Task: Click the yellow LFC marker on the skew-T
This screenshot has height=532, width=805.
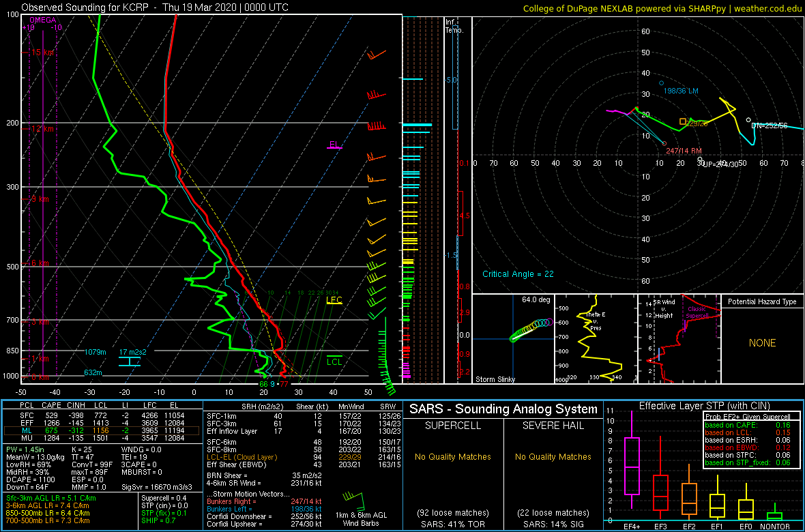Action: [334, 300]
